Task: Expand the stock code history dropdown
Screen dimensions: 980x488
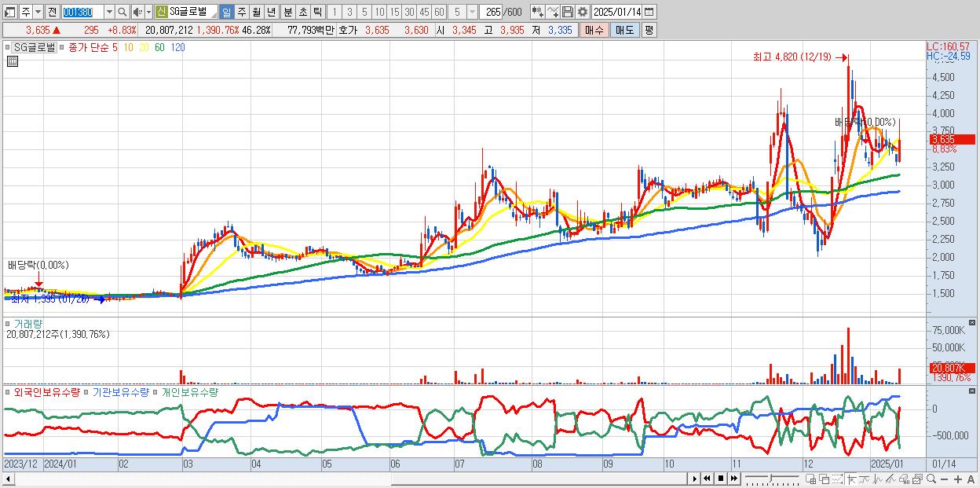Action: pos(109,12)
